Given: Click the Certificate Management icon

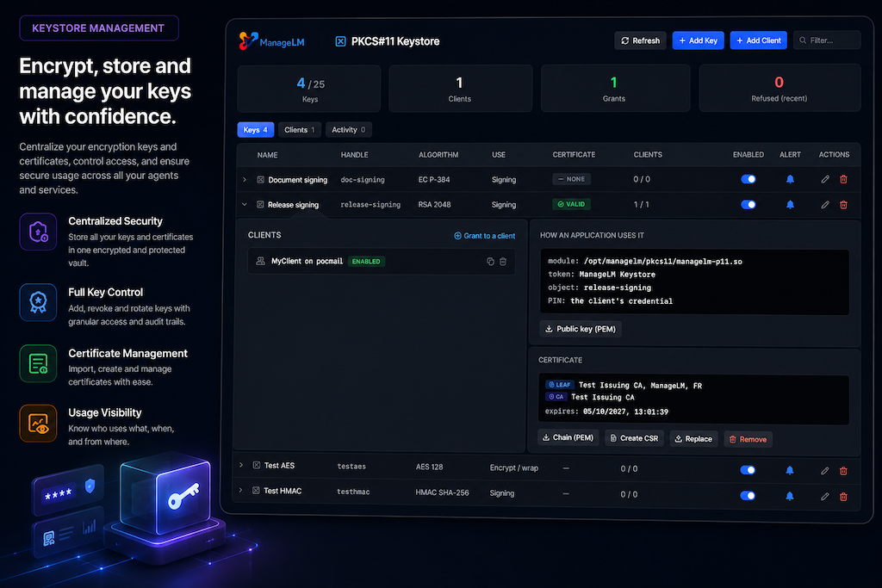Looking at the screenshot, I should tap(38, 363).
